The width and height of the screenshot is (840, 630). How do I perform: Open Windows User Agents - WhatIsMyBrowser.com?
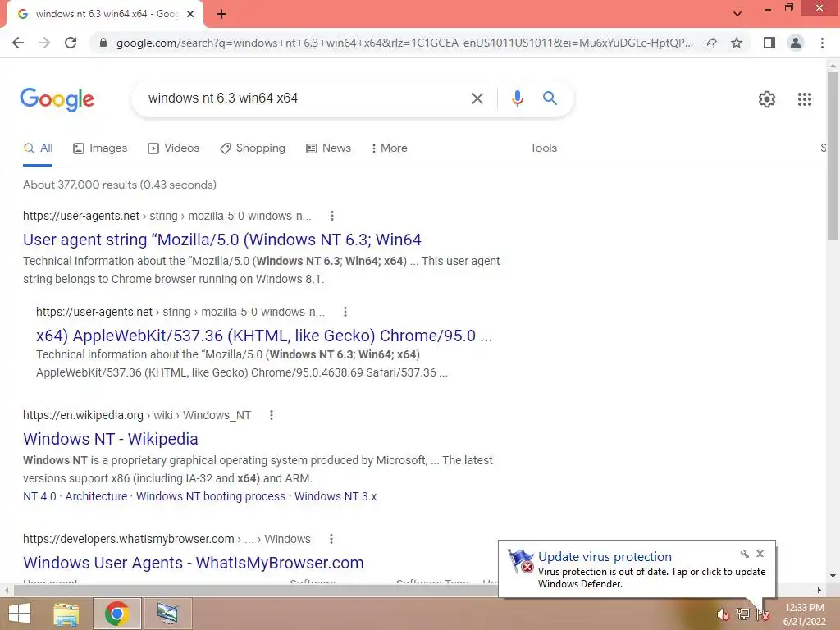[x=194, y=563]
